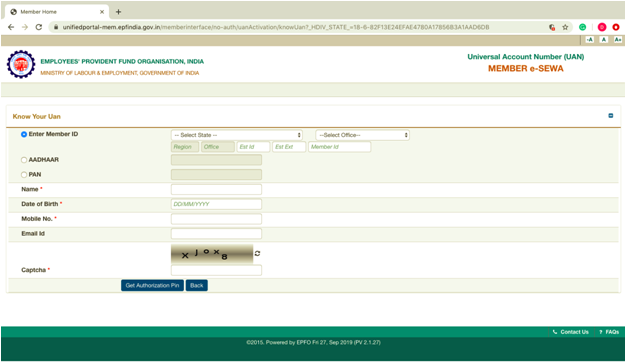Reload the page with the refresh icon
This screenshot has height=362, width=625.
click(x=39, y=27)
